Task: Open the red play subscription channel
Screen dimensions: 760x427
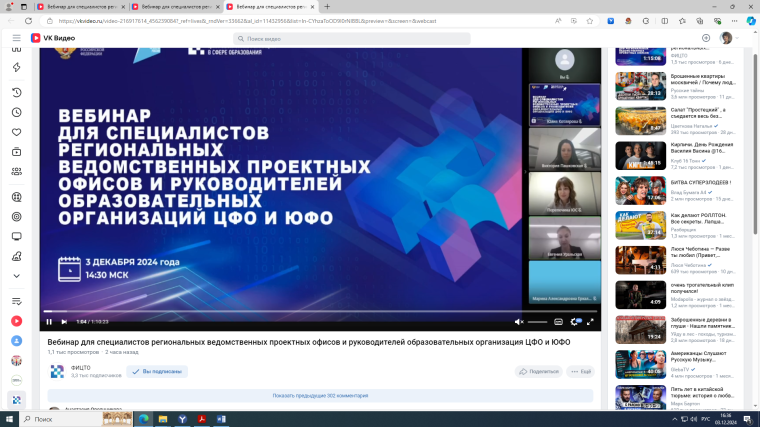Action: [16, 321]
